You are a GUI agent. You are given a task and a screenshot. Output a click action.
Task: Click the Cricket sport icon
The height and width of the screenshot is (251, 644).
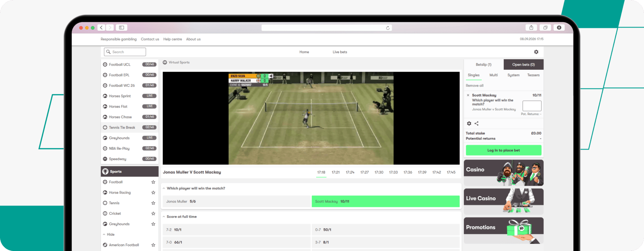click(x=105, y=213)
